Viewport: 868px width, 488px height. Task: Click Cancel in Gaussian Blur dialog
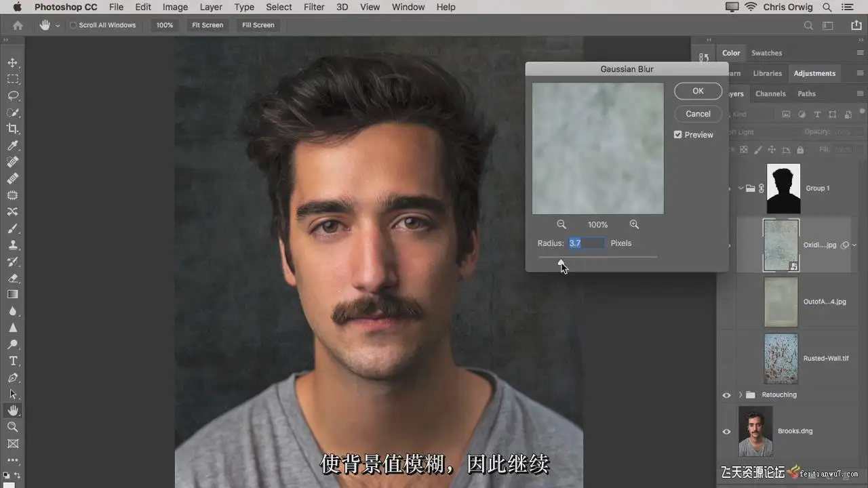698,114
